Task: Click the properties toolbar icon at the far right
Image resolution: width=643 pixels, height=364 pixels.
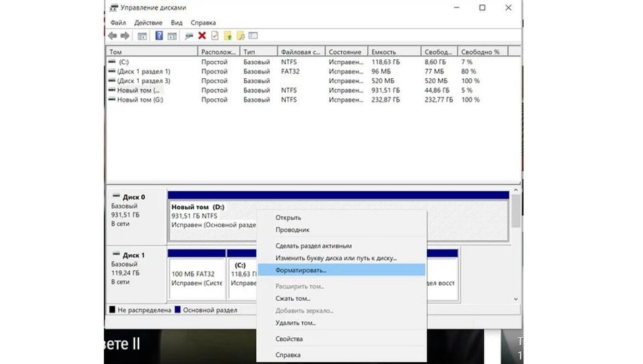Action: [254, 35]
